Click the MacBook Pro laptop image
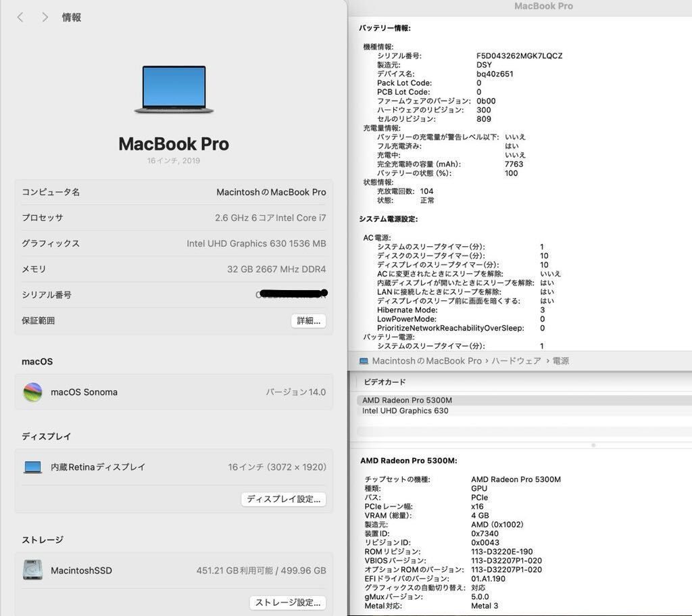692x616 pixels. [x=174, y=90]
